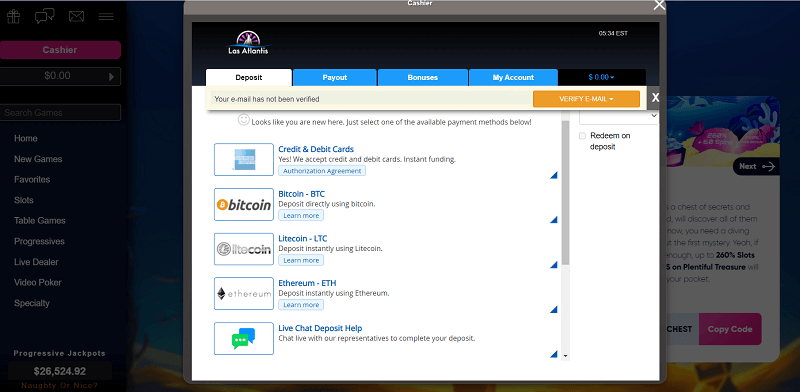Select the bitcoin logo tile
This screenshot has height=392, width=800.
tap(244, 204)
